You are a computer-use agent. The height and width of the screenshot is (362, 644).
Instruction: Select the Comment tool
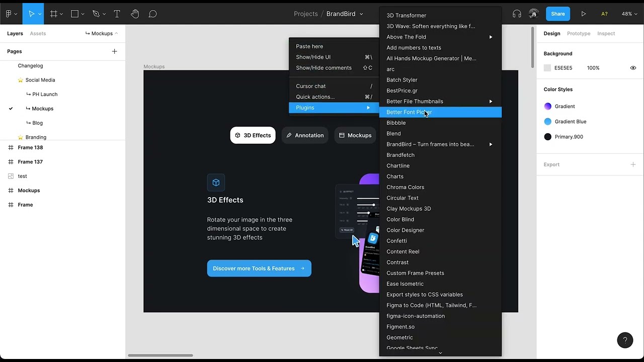[153, 14]
